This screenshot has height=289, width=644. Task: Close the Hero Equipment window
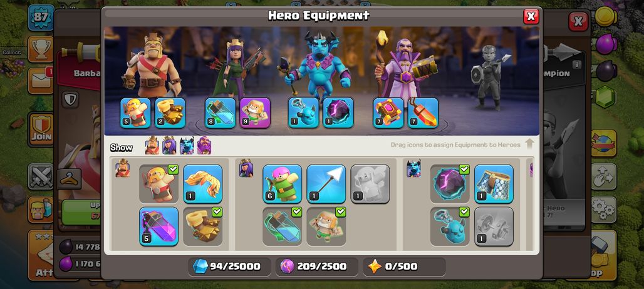point(531,16)
